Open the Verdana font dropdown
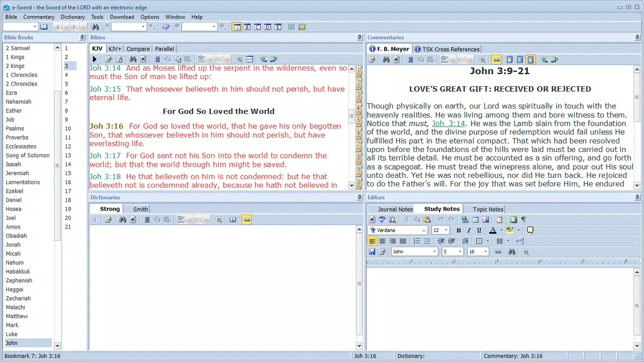The height and width of the screenshot is (362, 644). click(x=424, y=230)
